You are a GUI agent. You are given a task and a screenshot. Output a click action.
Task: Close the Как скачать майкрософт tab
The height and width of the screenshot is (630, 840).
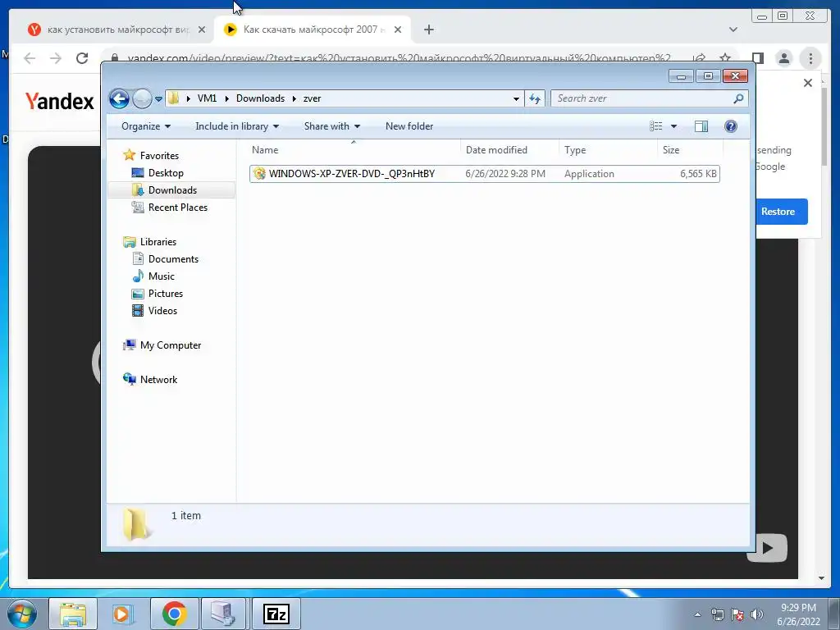pyautogui.click(x=398, y=30)
